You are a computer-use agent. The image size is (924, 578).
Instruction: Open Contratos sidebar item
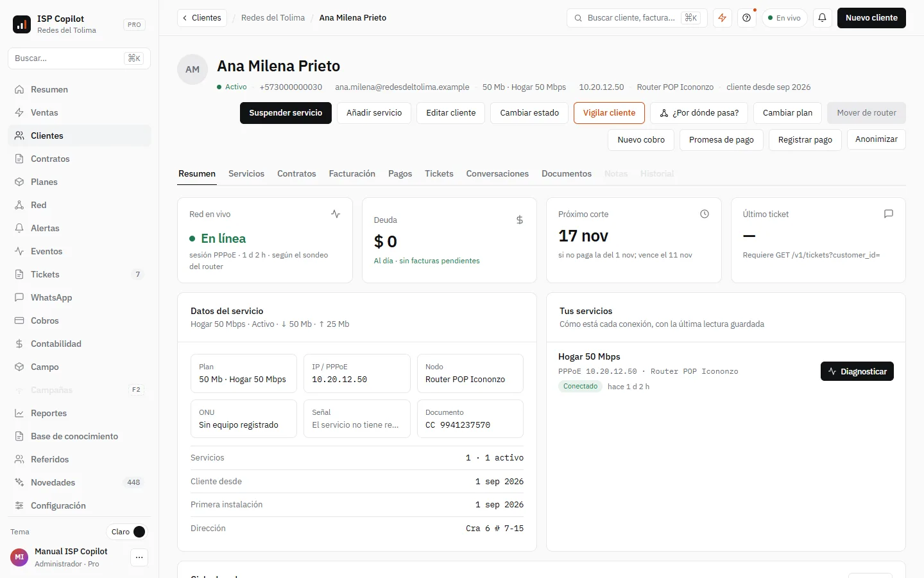[x=80, y=159]
